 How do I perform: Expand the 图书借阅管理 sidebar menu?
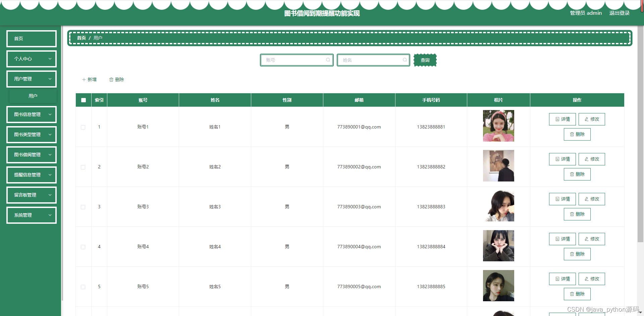(x=32, y=155)
